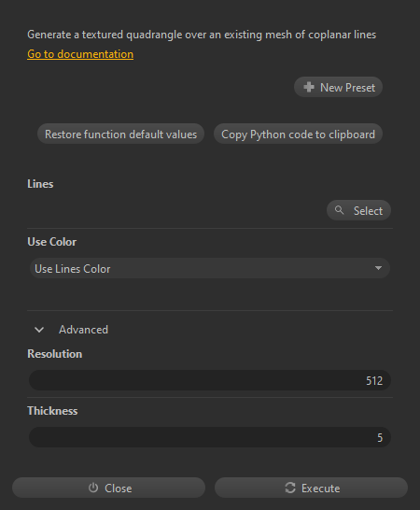Open the Use Color dropdown arrow
The width and height of the screenshot is (420, 510).
click(x=378, y=268)
